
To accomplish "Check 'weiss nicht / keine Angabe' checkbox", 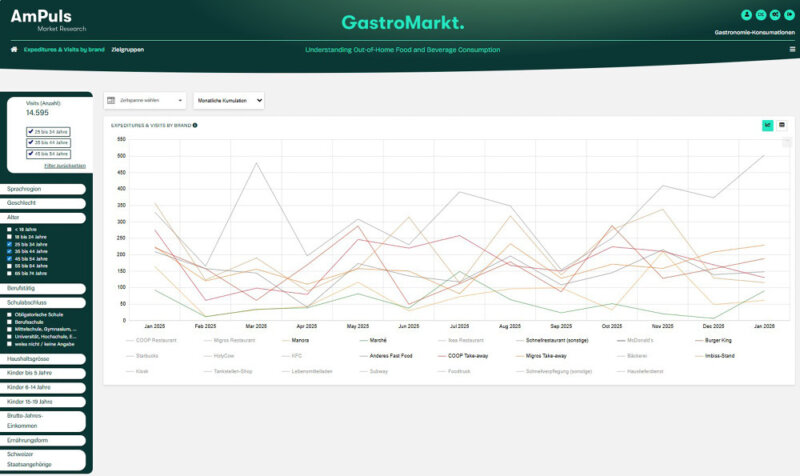I will [x=9, y=344].
